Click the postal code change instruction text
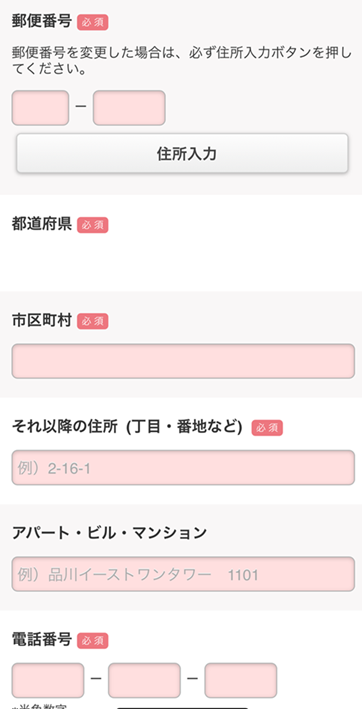Viewport: 362px width, 709px height. tap(181, 61)
